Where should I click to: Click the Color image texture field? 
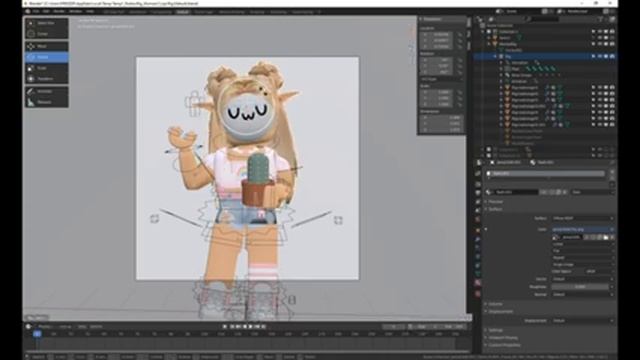(x=582, y=230)
